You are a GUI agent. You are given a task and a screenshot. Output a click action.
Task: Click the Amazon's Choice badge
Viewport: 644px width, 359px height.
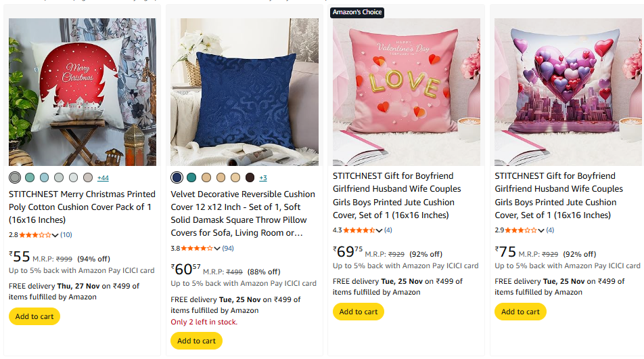pyautogui.click(x=357, y=12)
